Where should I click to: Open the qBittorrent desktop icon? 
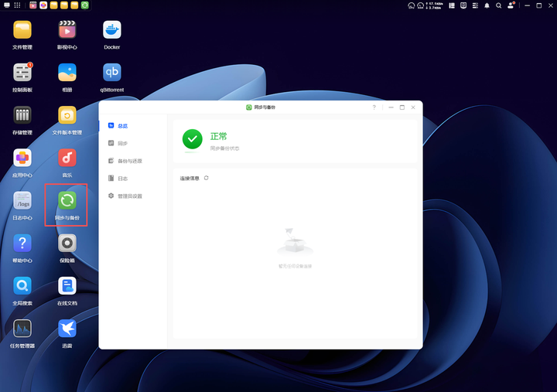tap(112, 73)
